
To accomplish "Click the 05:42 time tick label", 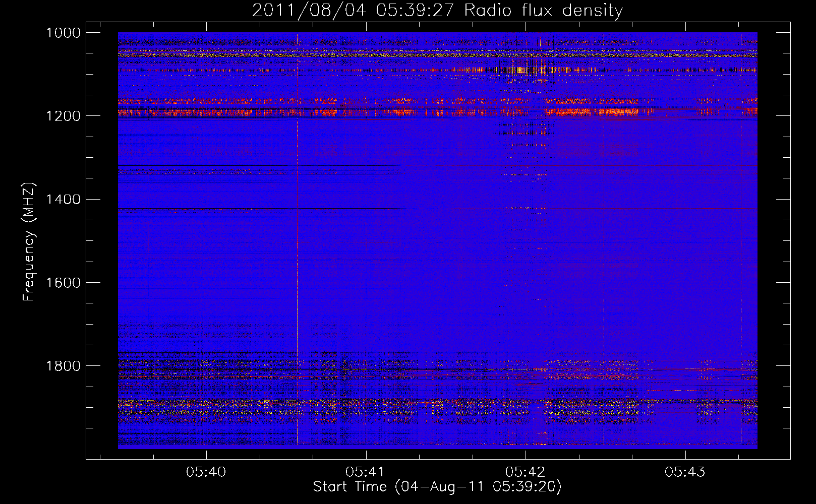I will [525, 472].
